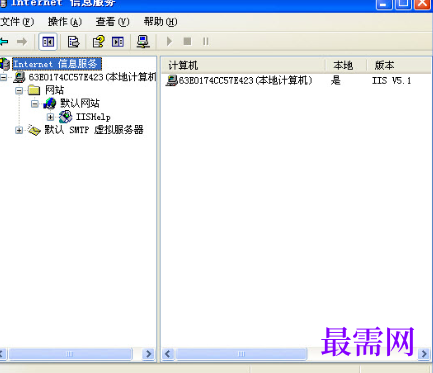The height and width of the screenshot is (373, 433).
Task: Maximize the Internet 信息服务 window
Action: [x=403, y=4]
